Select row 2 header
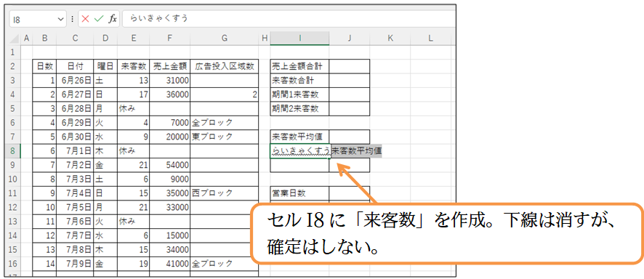 [x=12, y=66]
